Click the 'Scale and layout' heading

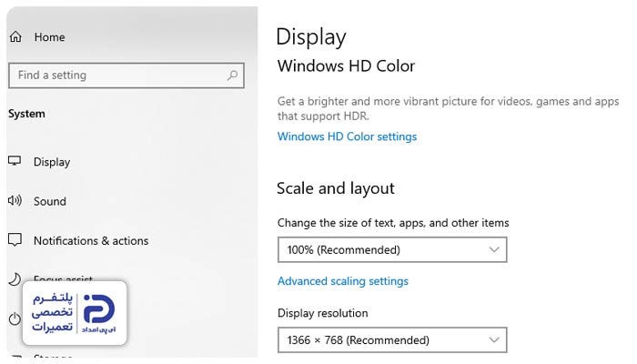[336, 188]
